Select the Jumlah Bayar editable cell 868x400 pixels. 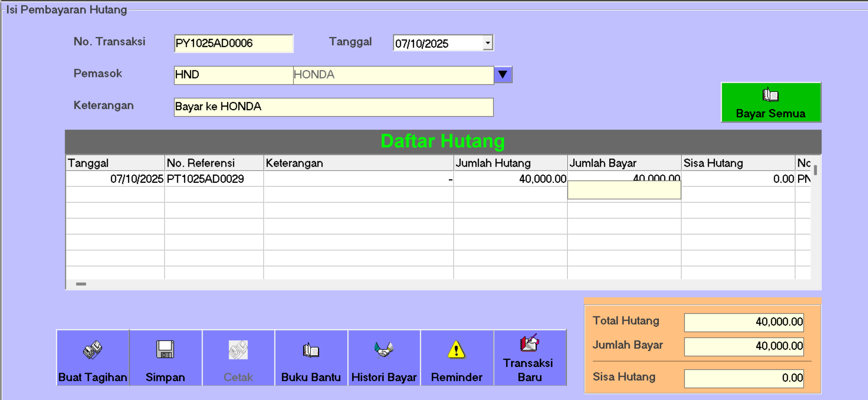[x=624, y=189]
